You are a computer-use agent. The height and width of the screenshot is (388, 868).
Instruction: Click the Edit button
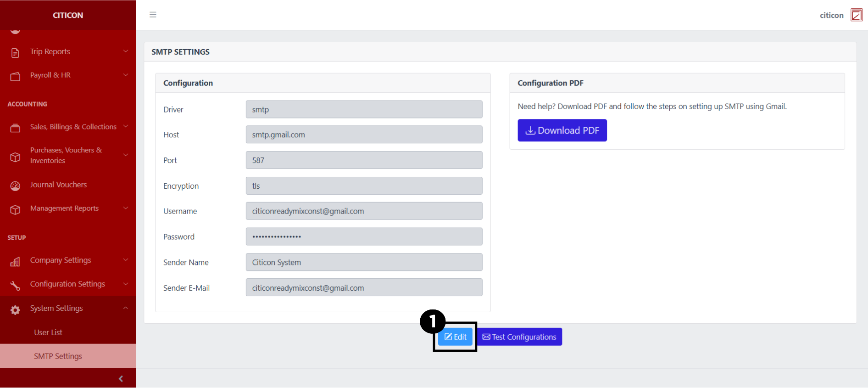pyautogui.click(x=455, y=337)
